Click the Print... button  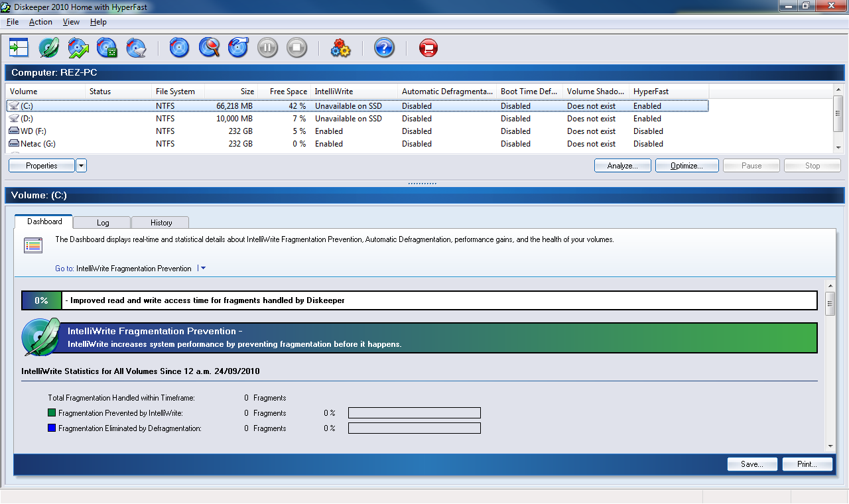pos(807,464)
